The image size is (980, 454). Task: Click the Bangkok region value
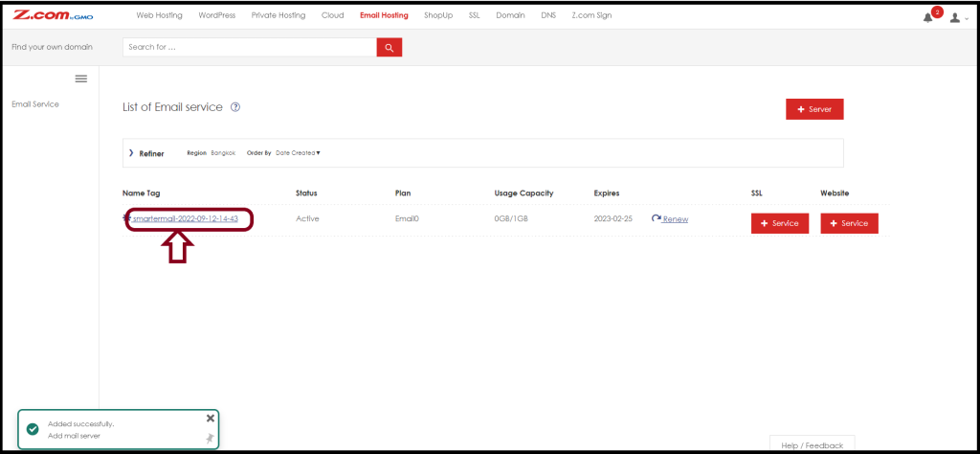(223, 153)
